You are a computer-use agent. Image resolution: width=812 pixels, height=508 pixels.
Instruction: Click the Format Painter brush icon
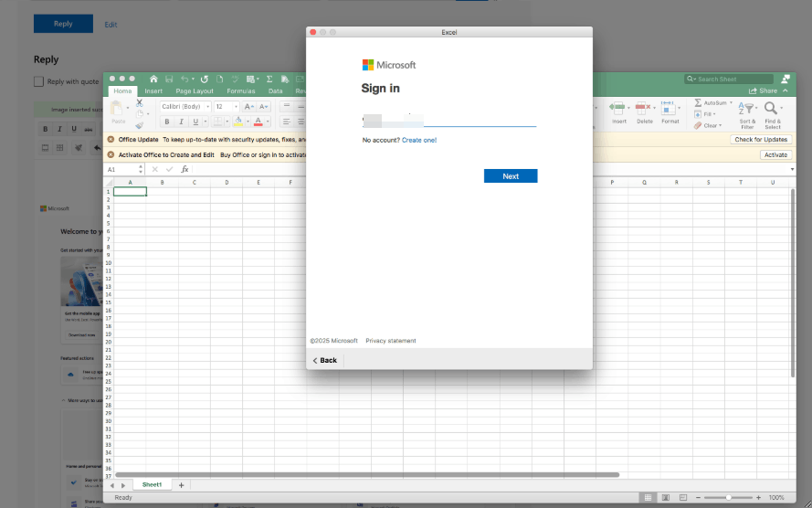140,125
